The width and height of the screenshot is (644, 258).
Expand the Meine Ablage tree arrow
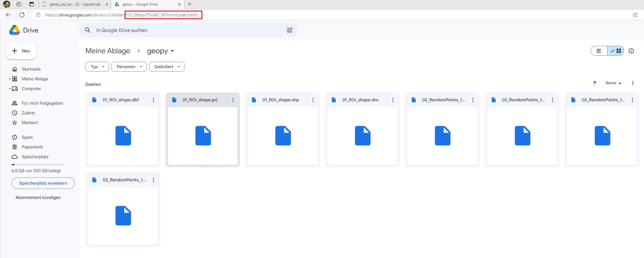(x=10, y=79)
